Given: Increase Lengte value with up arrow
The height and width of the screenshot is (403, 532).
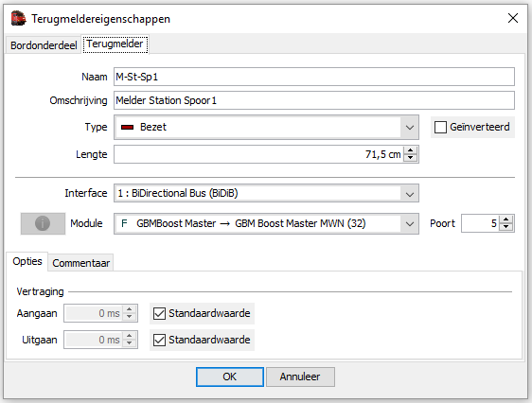Looking at the screenshot, I should click(x=411, y=150).
